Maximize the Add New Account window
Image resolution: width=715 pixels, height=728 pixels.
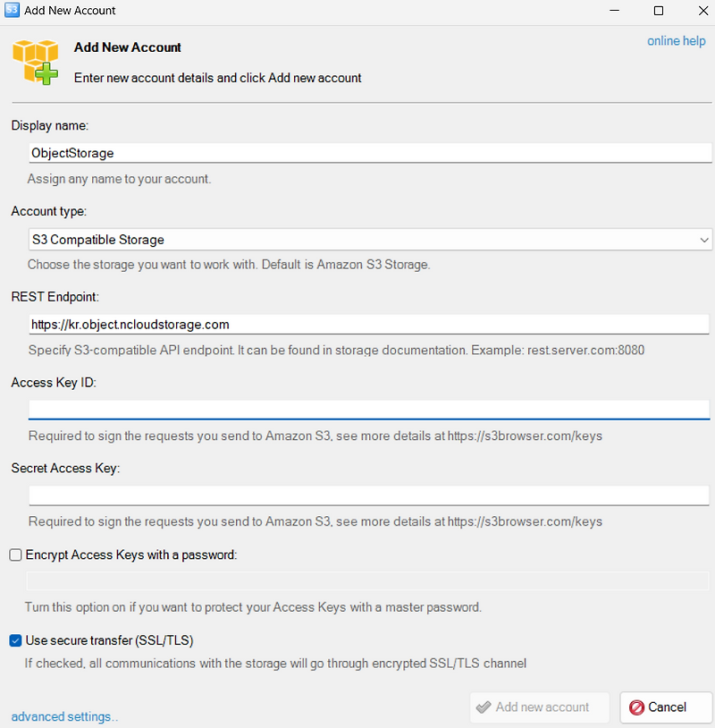tap(659, 11)
